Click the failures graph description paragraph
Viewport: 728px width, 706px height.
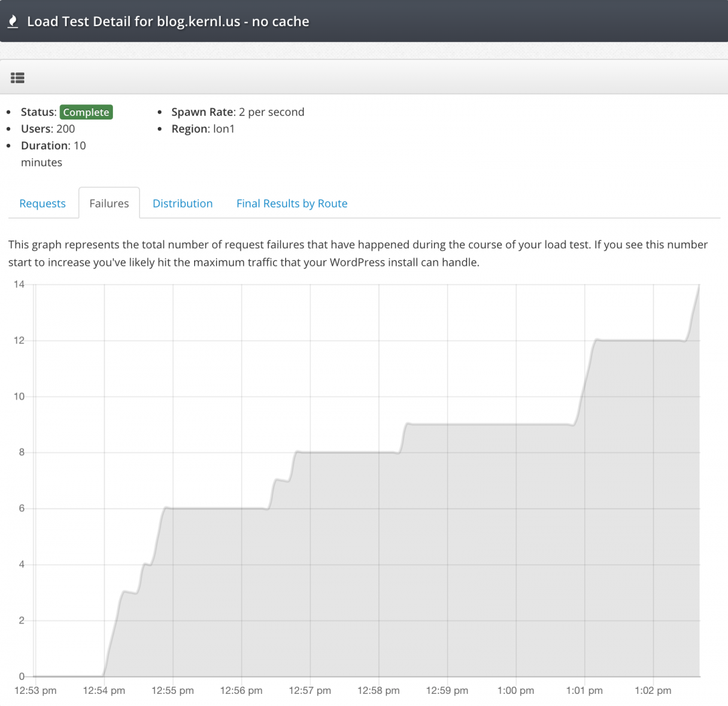(358, 253)
